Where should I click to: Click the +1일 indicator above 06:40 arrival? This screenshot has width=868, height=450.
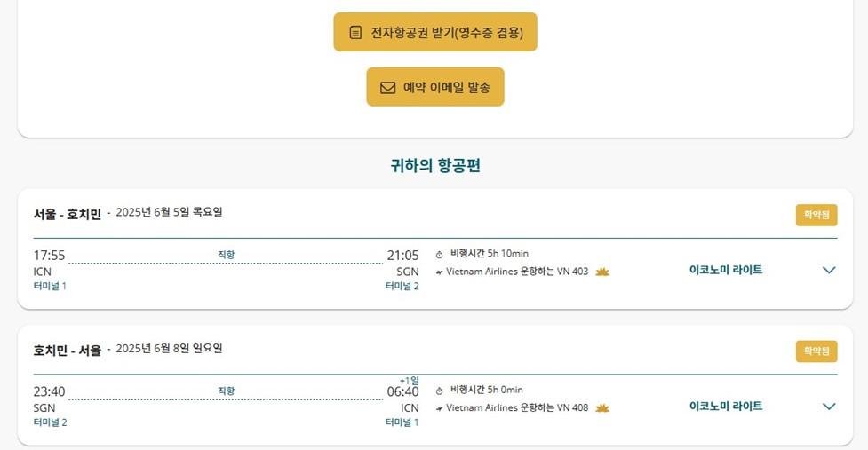click(x=409, y=380)
